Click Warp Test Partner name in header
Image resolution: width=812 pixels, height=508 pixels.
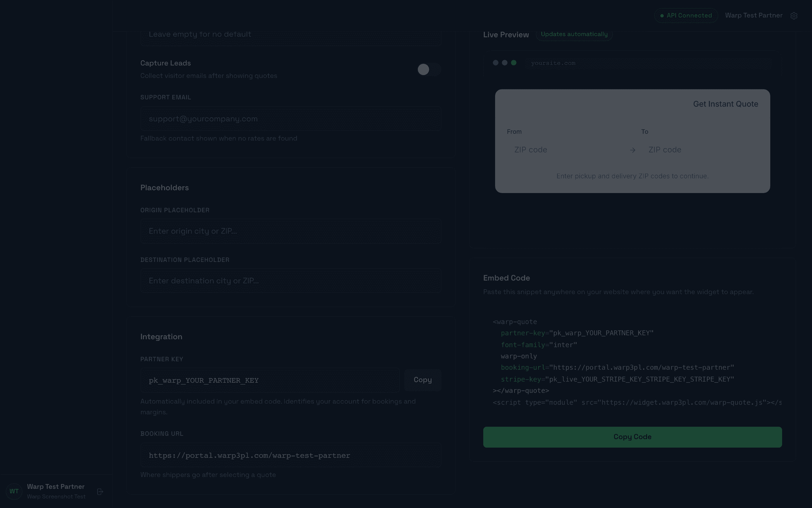click(x=754, y=16)
